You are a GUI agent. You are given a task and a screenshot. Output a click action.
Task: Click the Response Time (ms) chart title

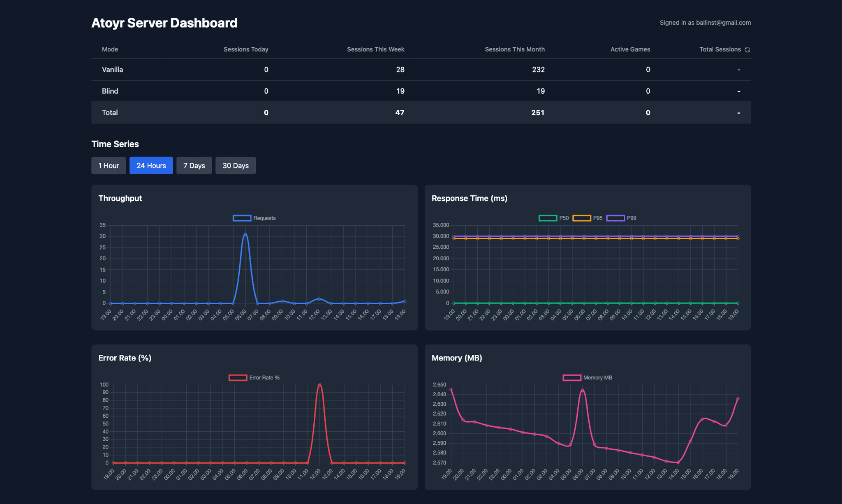pyautogui.click(x=470, y=198)
